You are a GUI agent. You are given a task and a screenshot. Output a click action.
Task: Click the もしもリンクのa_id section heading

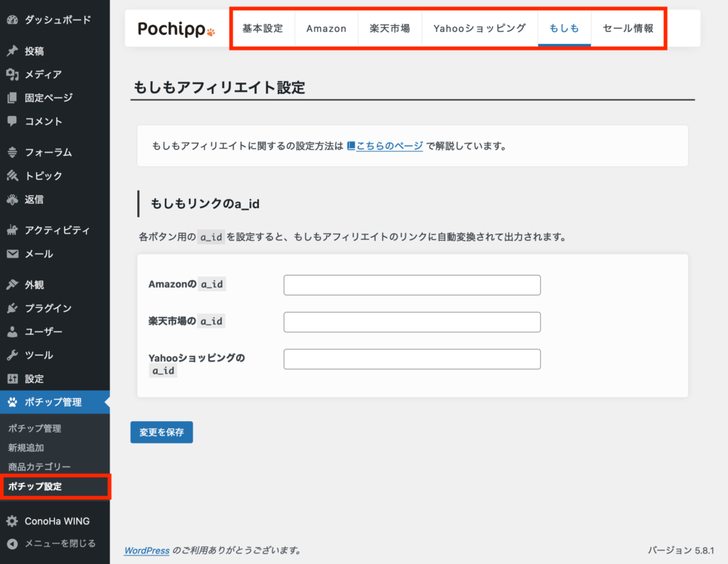205,204
